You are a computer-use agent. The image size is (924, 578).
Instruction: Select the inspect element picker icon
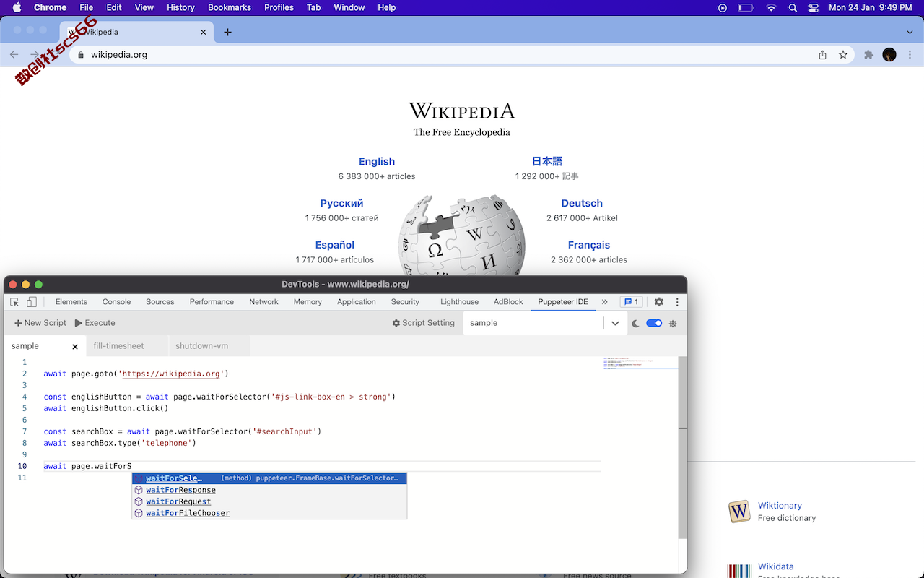coord(14,302)
